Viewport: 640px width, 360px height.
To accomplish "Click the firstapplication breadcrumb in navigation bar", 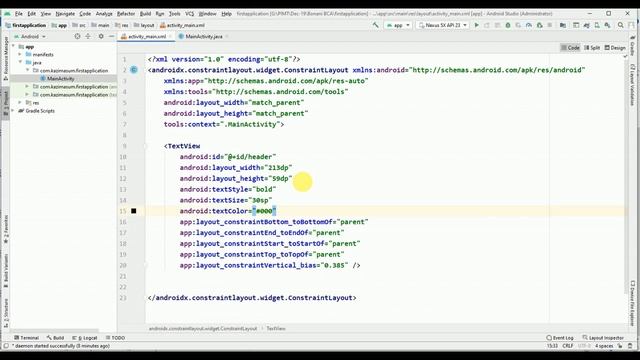I will pyautogui.click(x=26, y=25).
